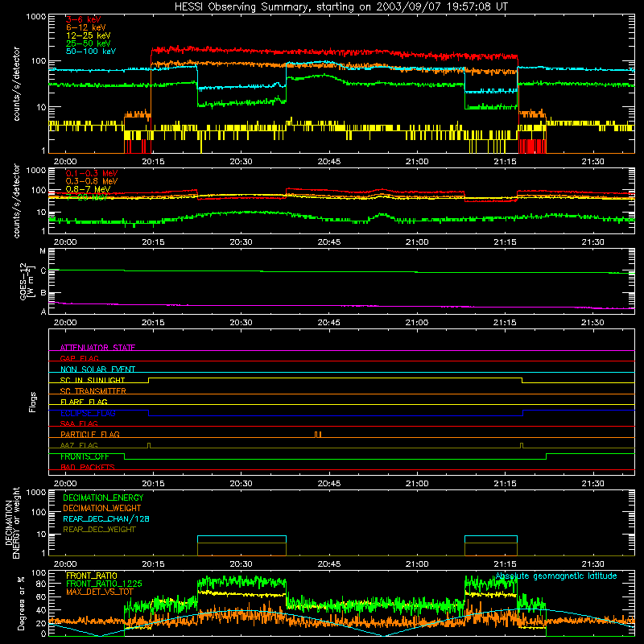Image resolution: width=644 pixels, height=644 pixels.
Task: Select the olive flag label below PARTICLE_FLAG
Action: (79, 445)
